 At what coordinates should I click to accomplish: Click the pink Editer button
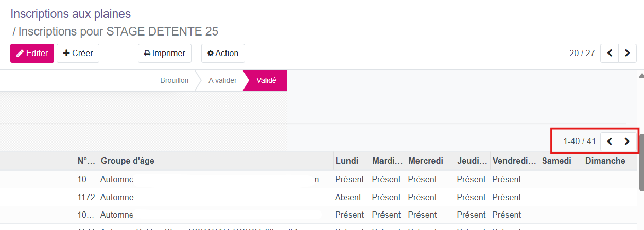32,54
